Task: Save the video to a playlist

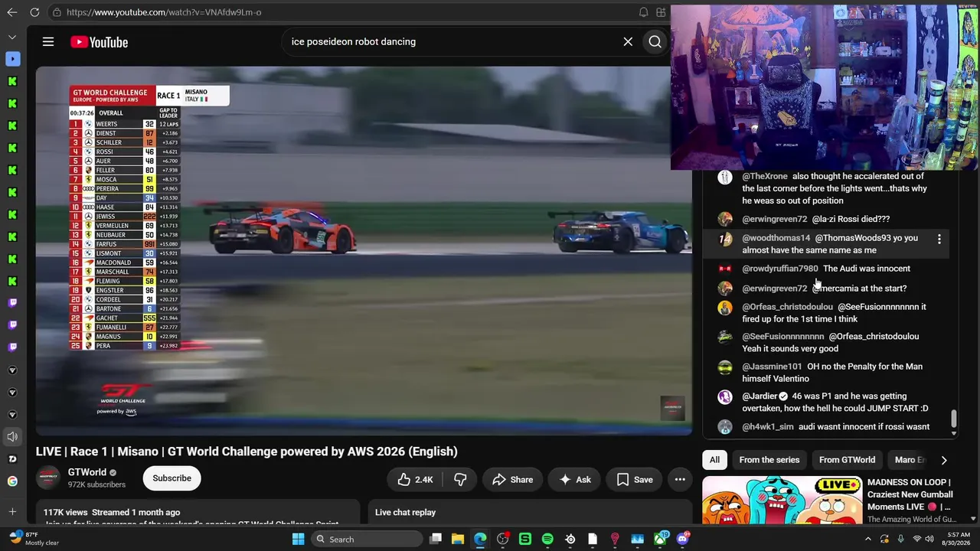Action: [635, 480]
